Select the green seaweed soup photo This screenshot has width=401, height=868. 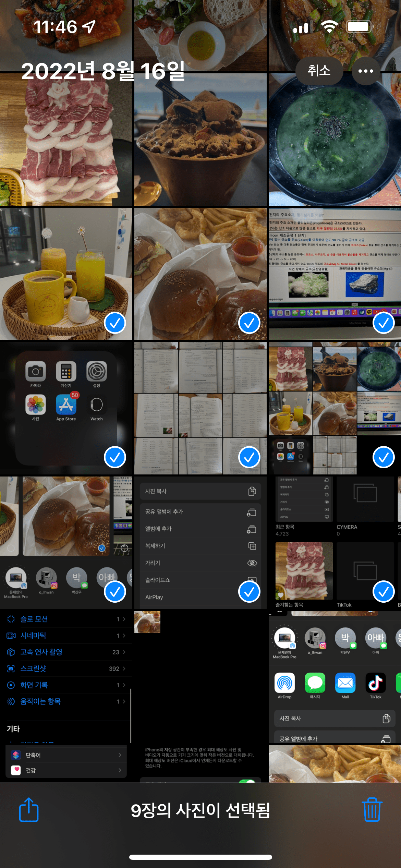coord(335,139)
